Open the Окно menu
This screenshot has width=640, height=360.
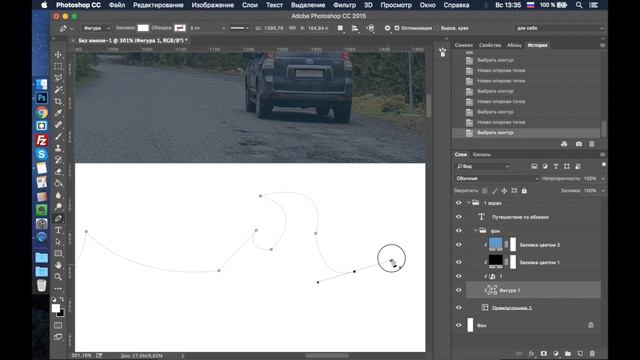[427, 5]
